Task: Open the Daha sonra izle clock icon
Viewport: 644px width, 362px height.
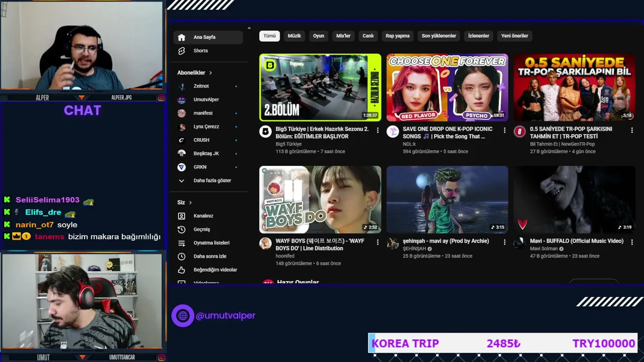Action: [182, 256]
